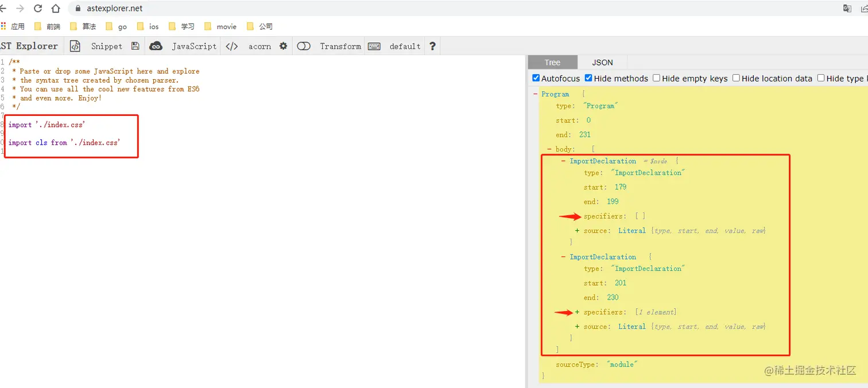The height and width of the screenshot is (388, 868).
Task: Open the browser home page
Action: click(x=56, y=9)
